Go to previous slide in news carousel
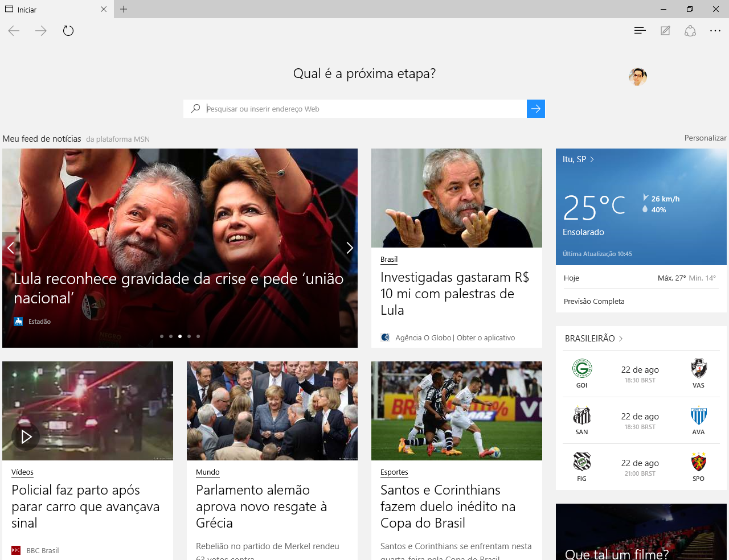This screenshot has width=729, height=560. (10, 248)
